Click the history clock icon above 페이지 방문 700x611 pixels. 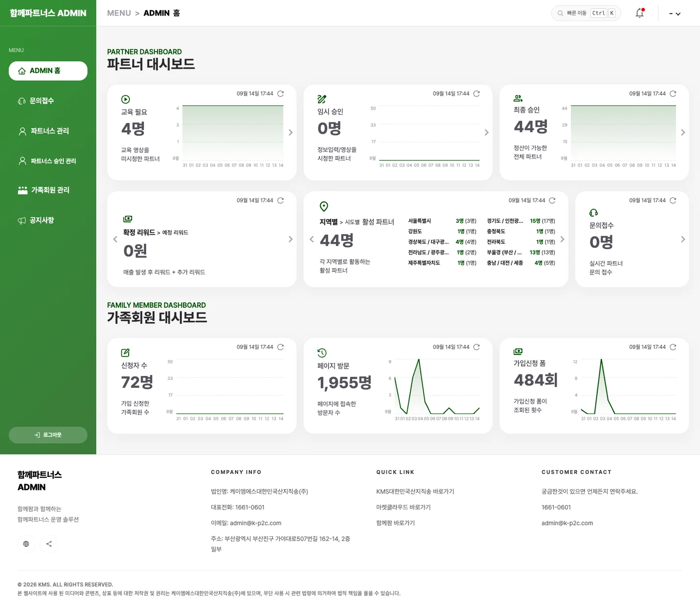coord(322,353)
